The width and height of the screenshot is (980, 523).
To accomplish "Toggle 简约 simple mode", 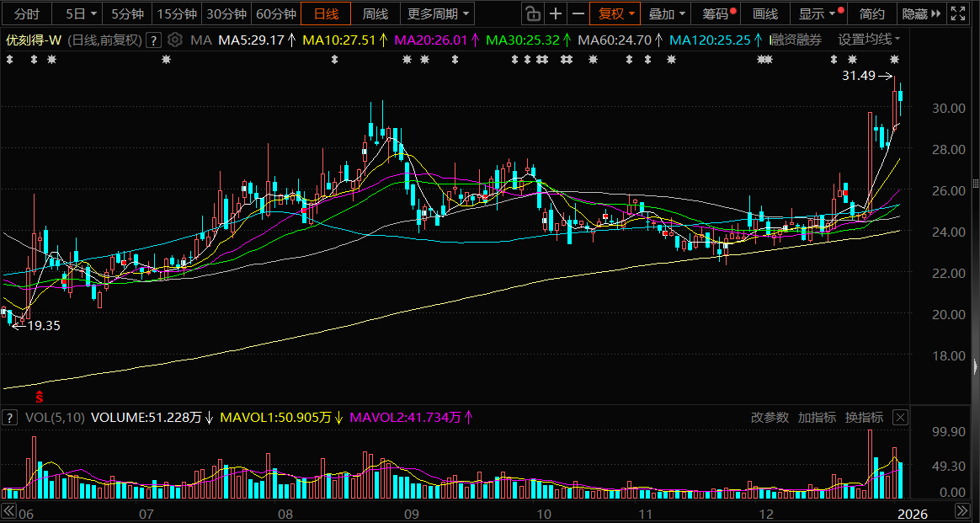I will 872,13.
